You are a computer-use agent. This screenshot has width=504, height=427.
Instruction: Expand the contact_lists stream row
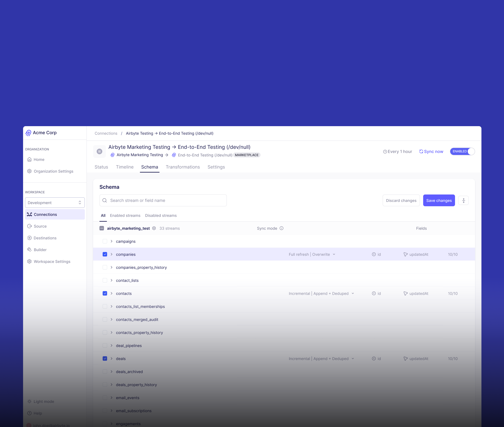(112, 280)
